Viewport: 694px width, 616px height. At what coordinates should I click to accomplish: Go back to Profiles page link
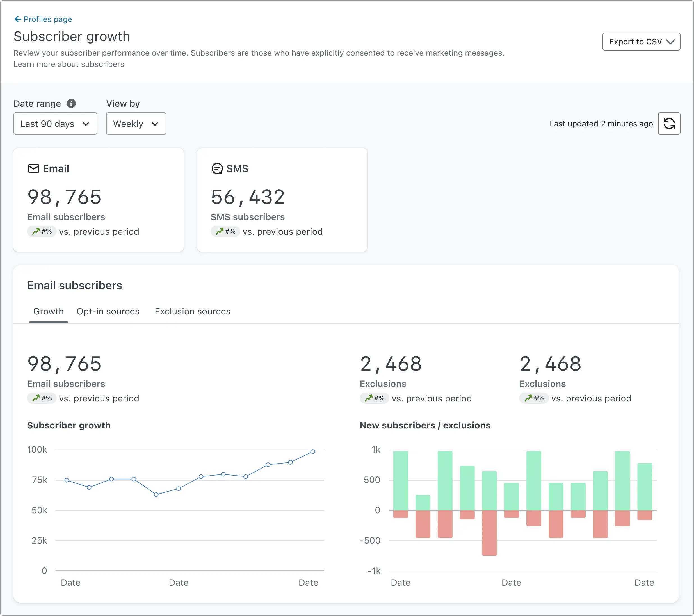point(47,19)
